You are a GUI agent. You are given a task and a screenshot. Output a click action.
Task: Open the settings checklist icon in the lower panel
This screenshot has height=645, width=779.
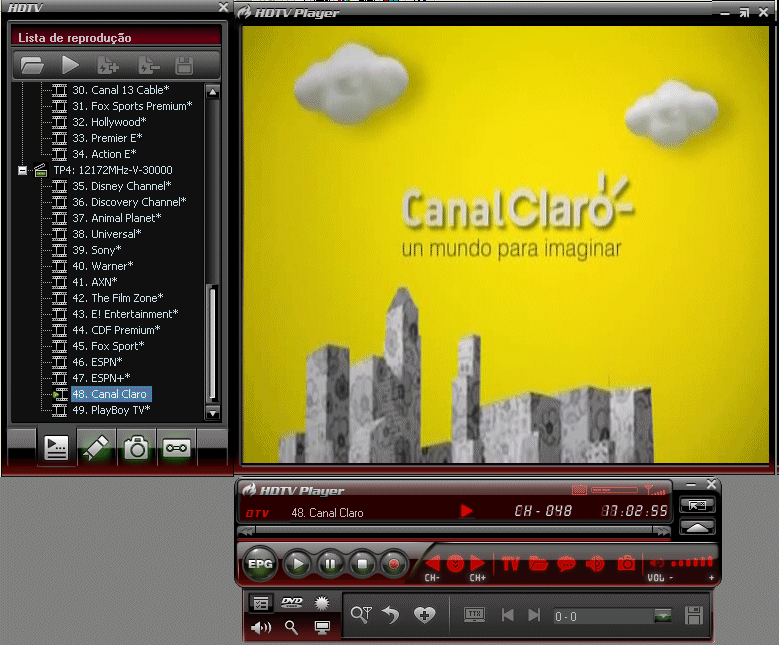(261, 603)
